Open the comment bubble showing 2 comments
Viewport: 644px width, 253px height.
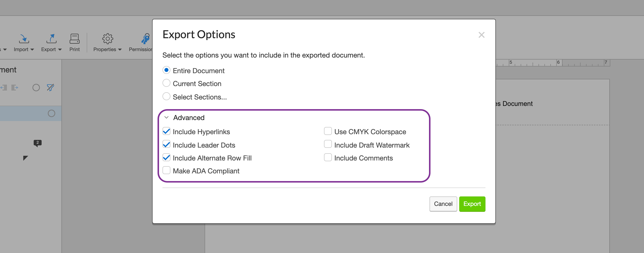coord(37,143)
